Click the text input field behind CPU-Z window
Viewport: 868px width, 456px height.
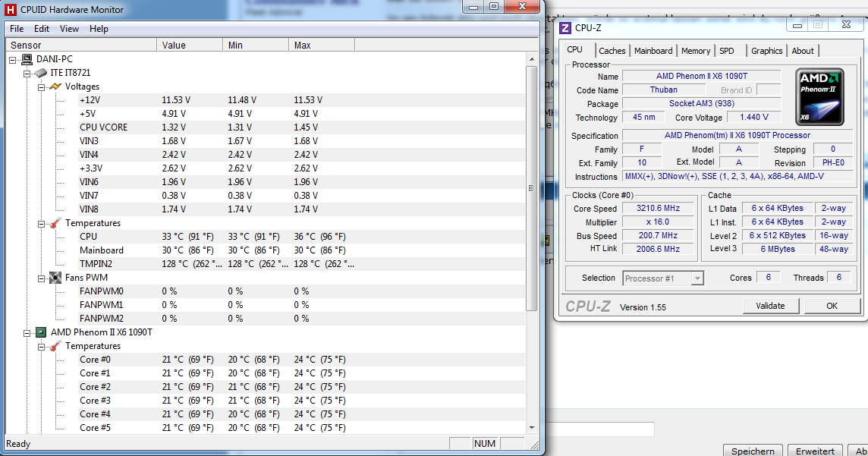600,429
